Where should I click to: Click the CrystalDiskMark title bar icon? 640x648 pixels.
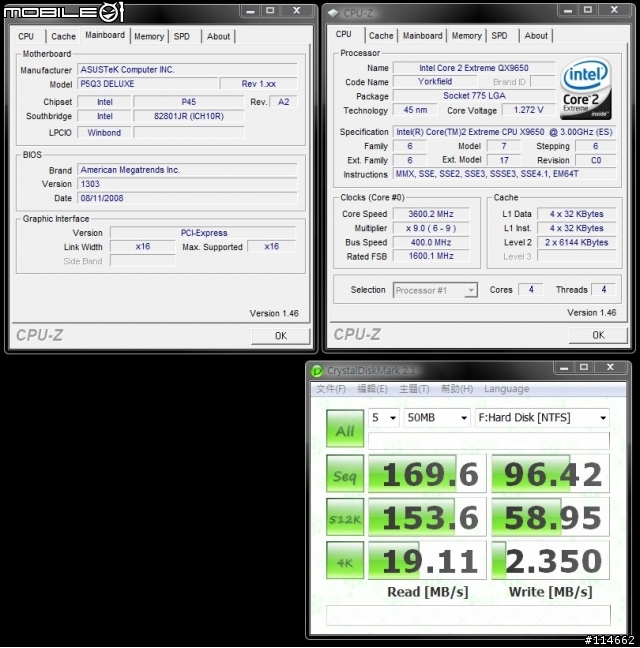pyautogui.click(x=317, y=371)
